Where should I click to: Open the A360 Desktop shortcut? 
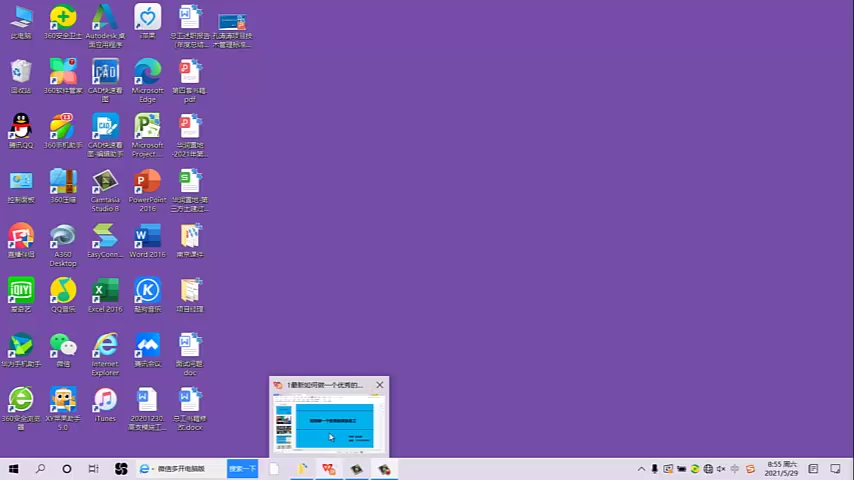[x=63, y=245]
